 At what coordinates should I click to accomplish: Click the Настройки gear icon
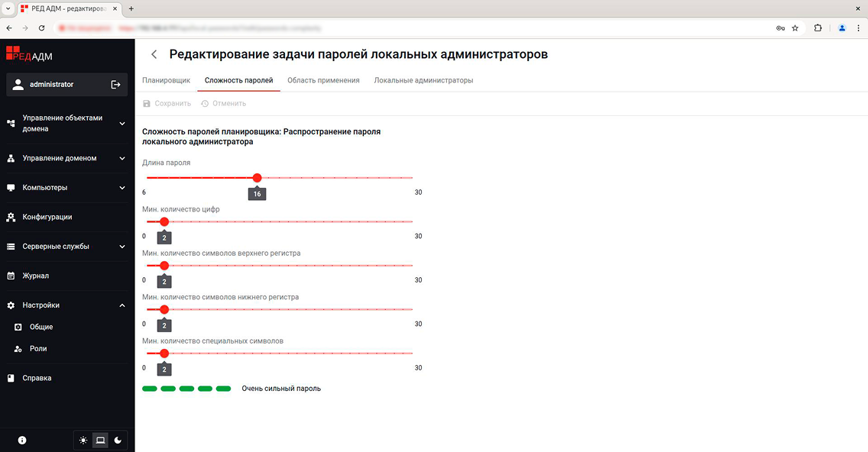pos(11,305)
